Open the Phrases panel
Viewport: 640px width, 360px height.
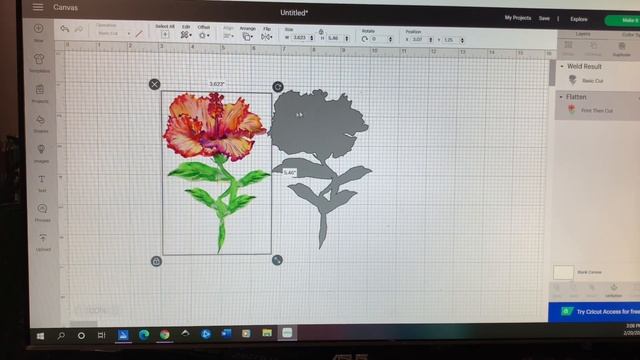(42, 212)
